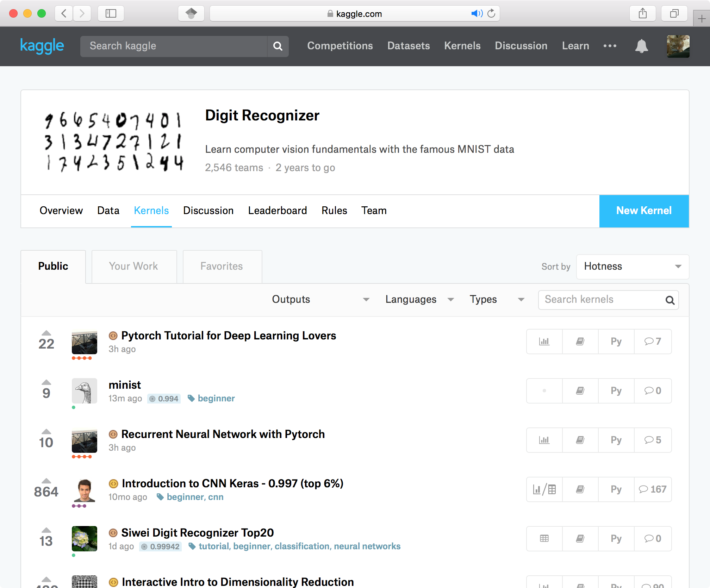Click the search kernels magnifier icon
This screenshot has width=710, height=588.
(x=670, y=300)
